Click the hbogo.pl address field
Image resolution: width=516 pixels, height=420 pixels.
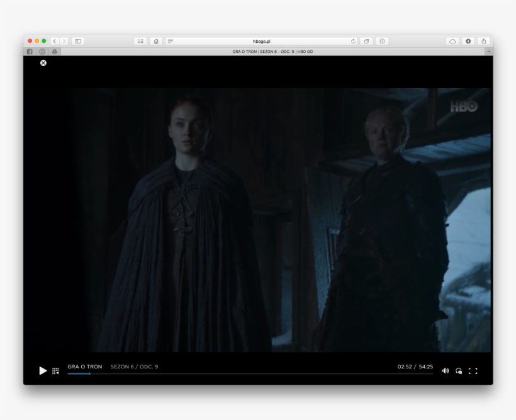[x=261, y=41]
